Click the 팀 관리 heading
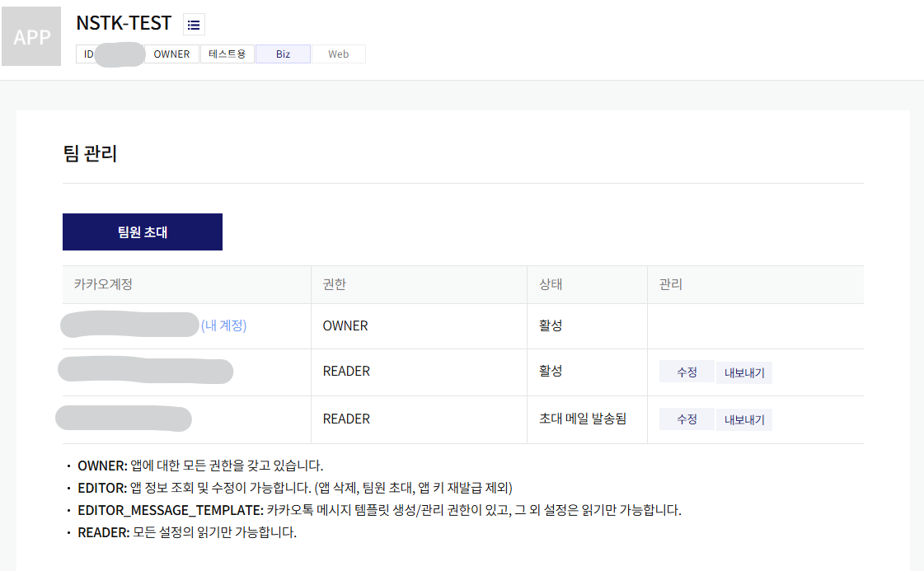This screenshot has width=924, height=571. 90,153
